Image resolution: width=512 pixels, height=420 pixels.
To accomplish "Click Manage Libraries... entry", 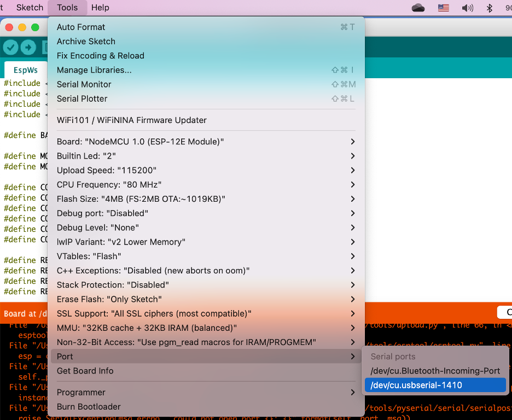I will 94,70.
